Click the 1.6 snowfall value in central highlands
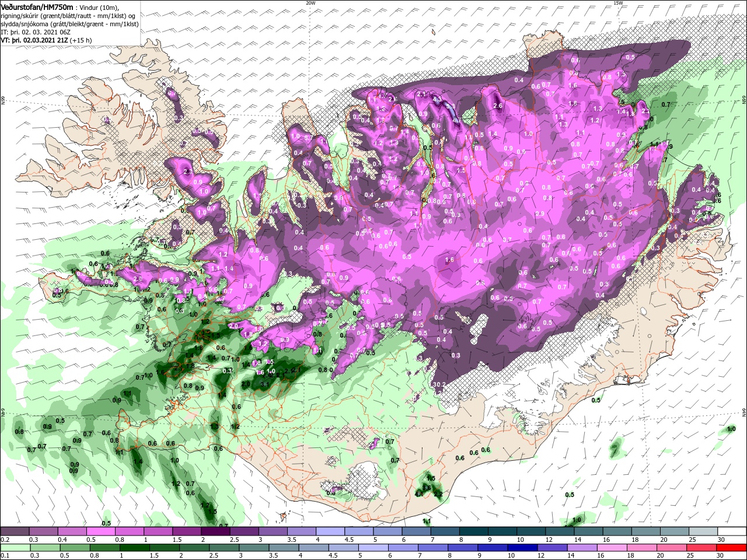Image resolution: width=747 pixels, height=560 pixels. [x=449, y=260]
